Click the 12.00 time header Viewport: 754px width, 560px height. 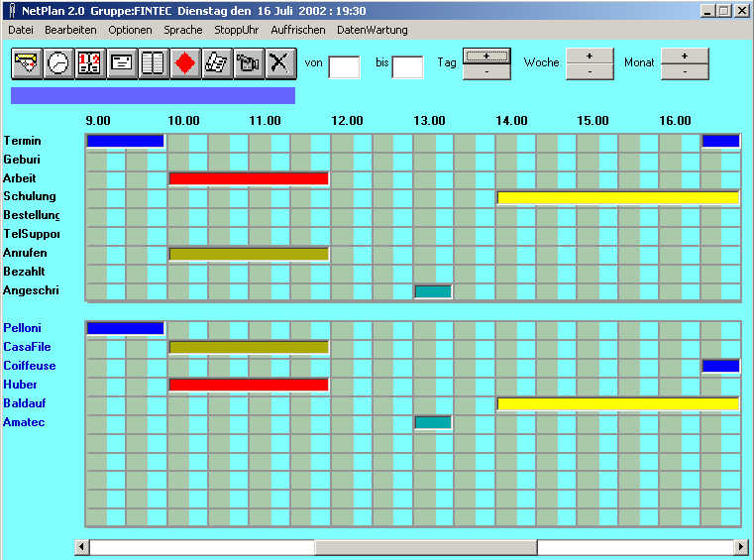(347, 121)
